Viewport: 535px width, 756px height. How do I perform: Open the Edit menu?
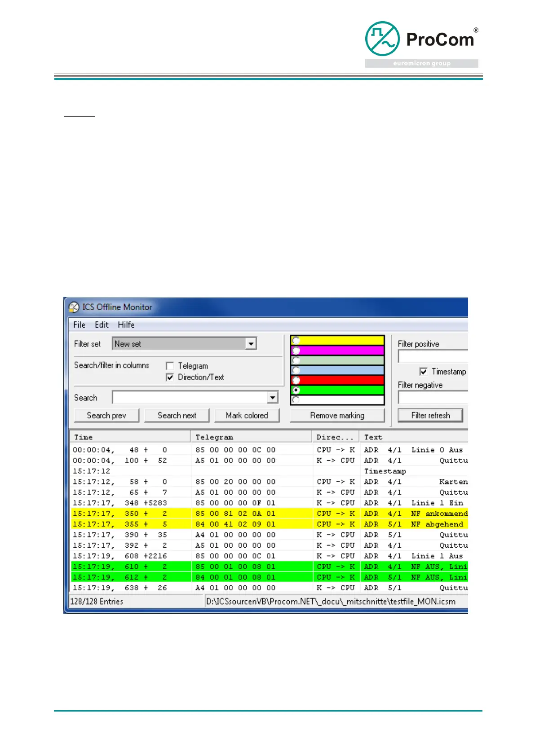pos(102,325)
